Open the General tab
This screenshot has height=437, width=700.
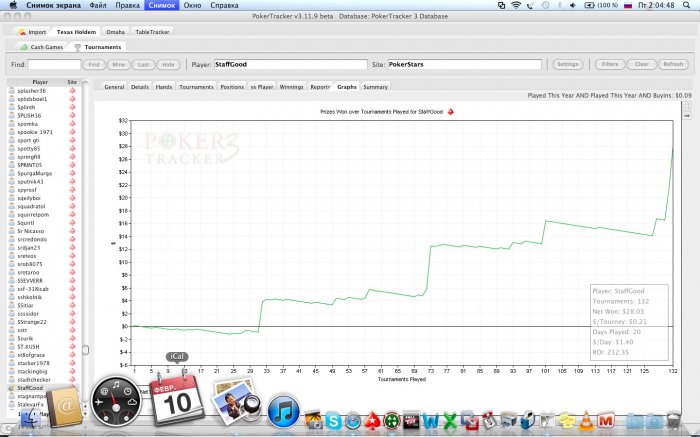[114, 87]
